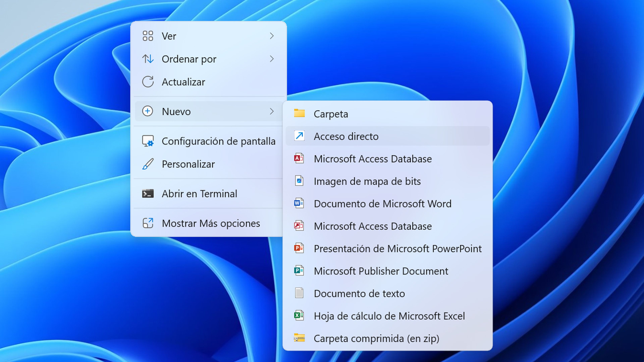The height and width of the screenshot is (362, 644).
Task: Click the blue shortcut arrow icon beside Acceso directo
Action: click(299, 136)
